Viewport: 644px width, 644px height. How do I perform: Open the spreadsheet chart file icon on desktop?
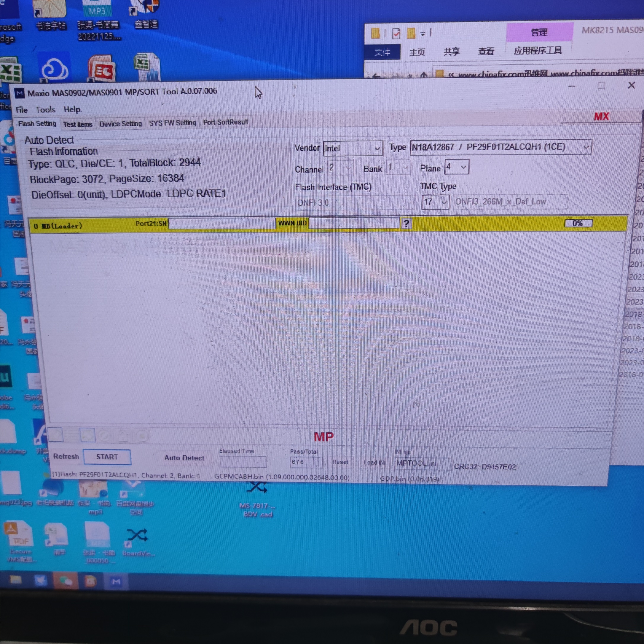point(148,67)
